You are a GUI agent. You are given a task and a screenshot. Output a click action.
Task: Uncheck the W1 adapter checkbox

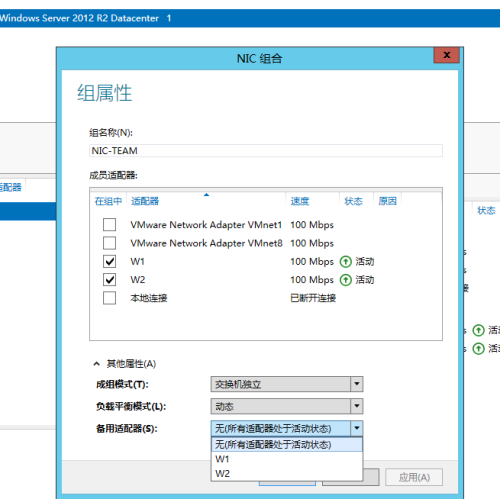click(109, 261)
